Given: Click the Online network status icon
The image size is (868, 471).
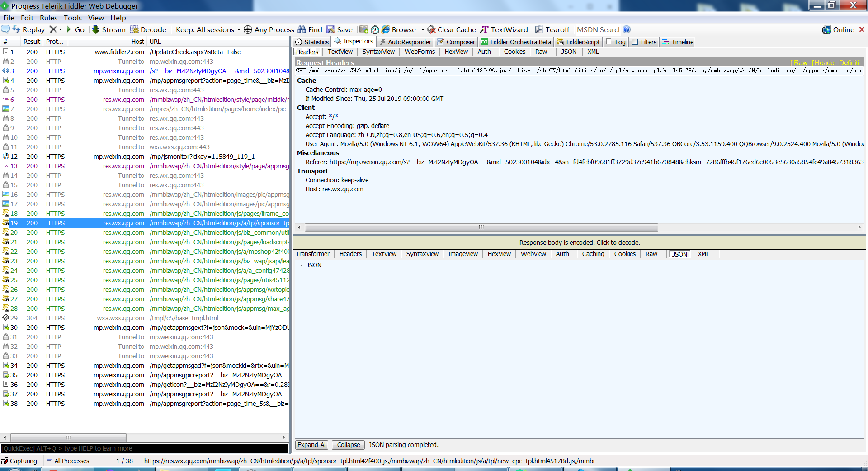Looking at the screenshot, I should click(826, 29).
